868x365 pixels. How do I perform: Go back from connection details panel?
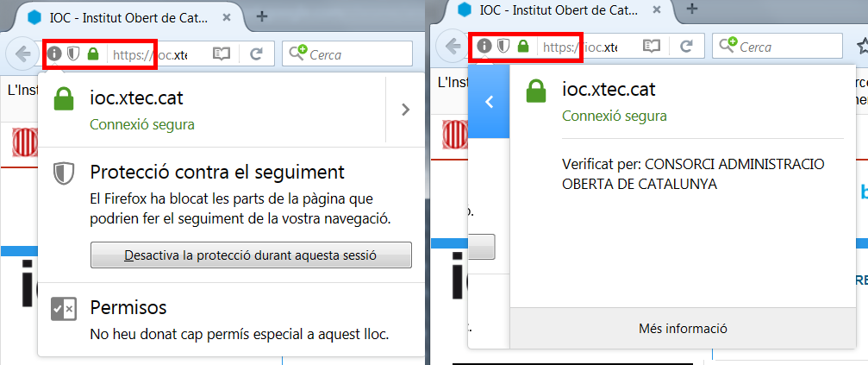tap(488, 101)
